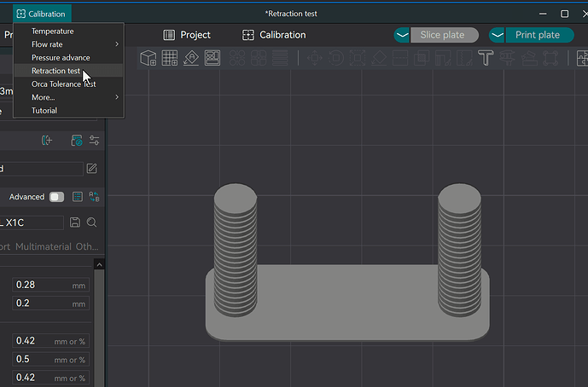Click the Variable layer height icon
The height and width of the screenshot is (387, 588).
(280, 58)
